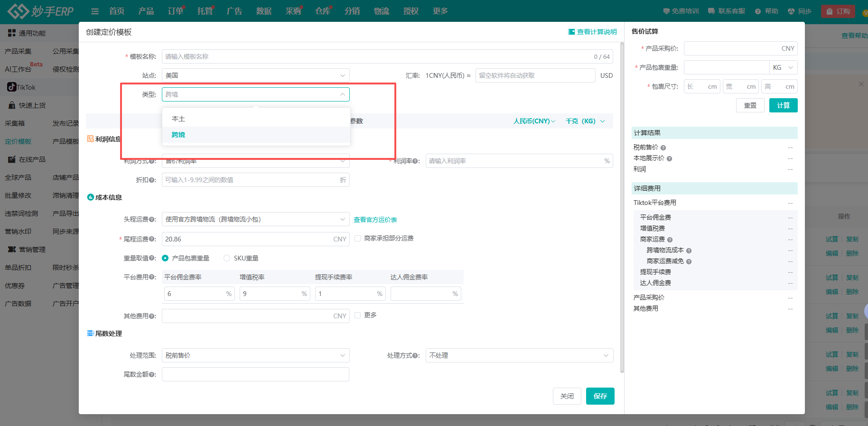
Task: Open the 广告 menu in top navigation
Action: 234,11
